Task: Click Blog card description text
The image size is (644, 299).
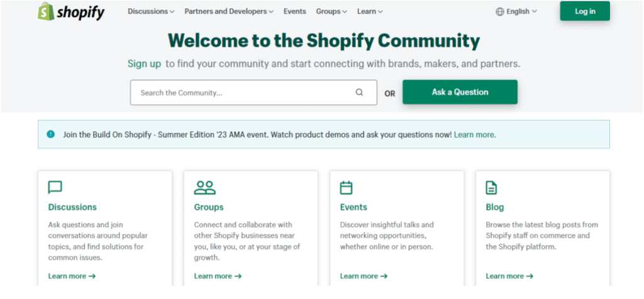Action: point(541,236)
